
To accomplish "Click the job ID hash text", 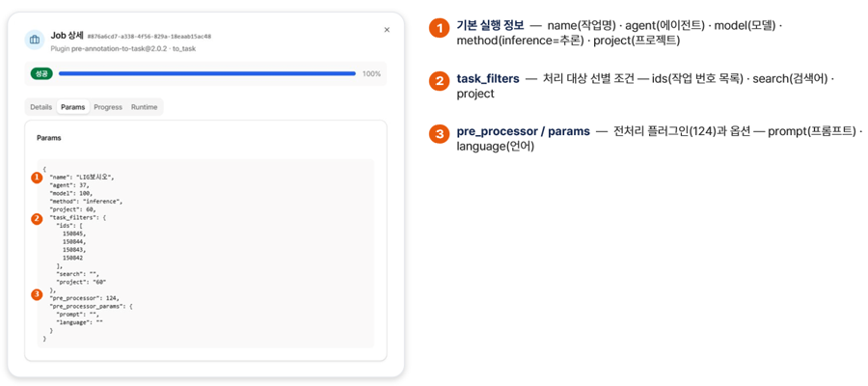I will tap(149, 37).
